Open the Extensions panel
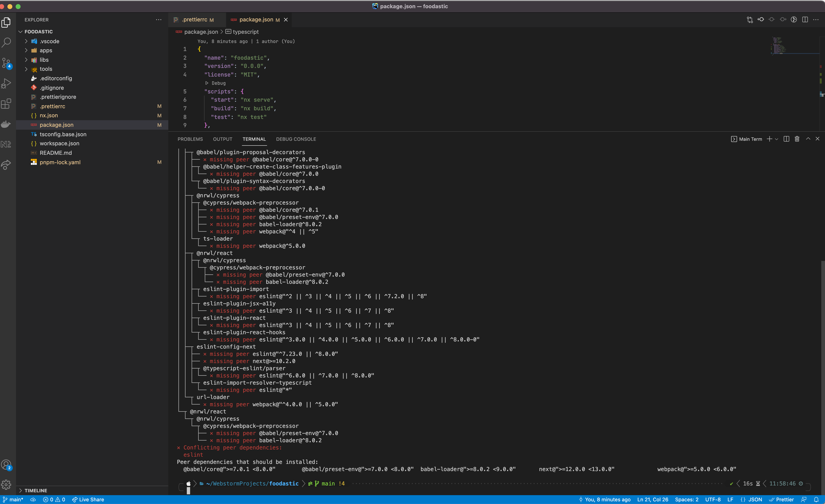Image resolution: width=825 pixels, height=504 pixels. [x=7, y=104]
